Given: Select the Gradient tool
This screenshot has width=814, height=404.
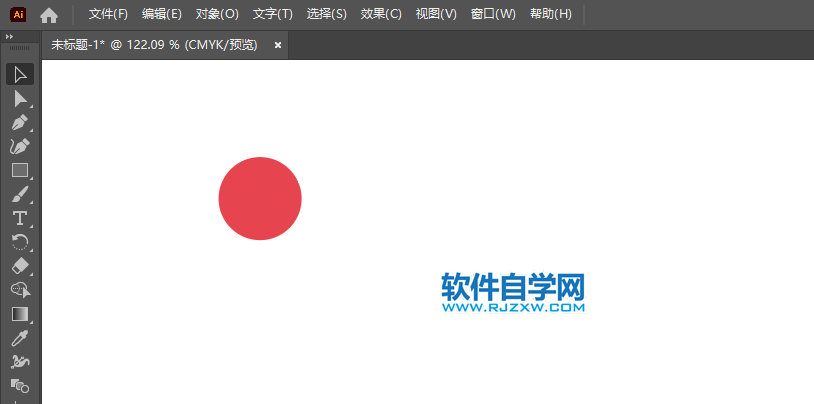Looking at the screenshot, I should pos(20,314).
